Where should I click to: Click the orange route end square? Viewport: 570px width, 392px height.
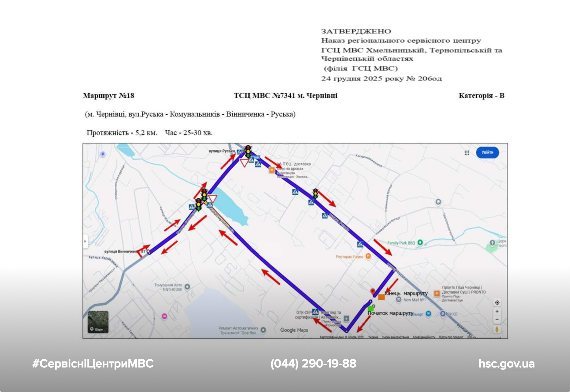pos(381,297)
